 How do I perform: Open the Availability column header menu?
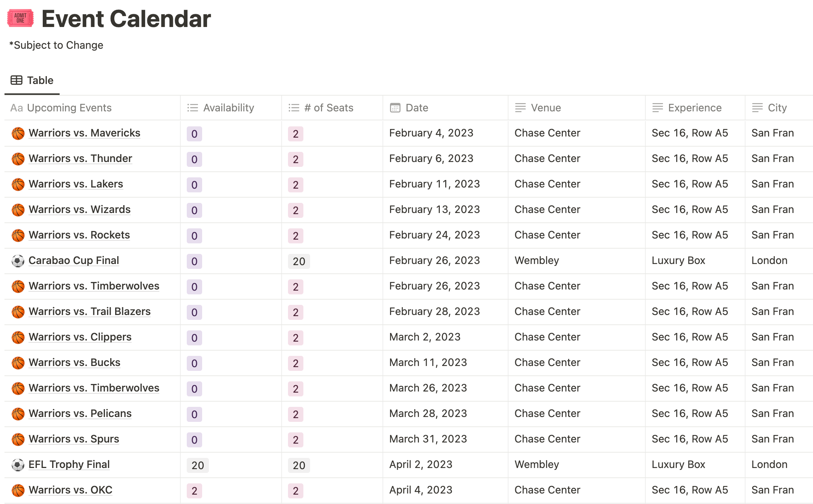click(x=231, y=108)
